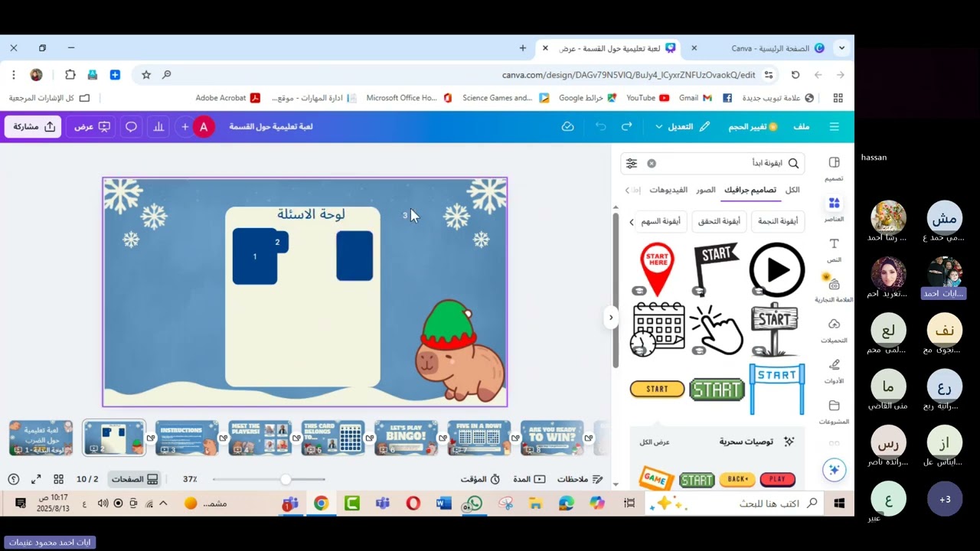
Task: Select the Check icon (أيقونة التحقق) chip
Action: click(x=719, y=221)
